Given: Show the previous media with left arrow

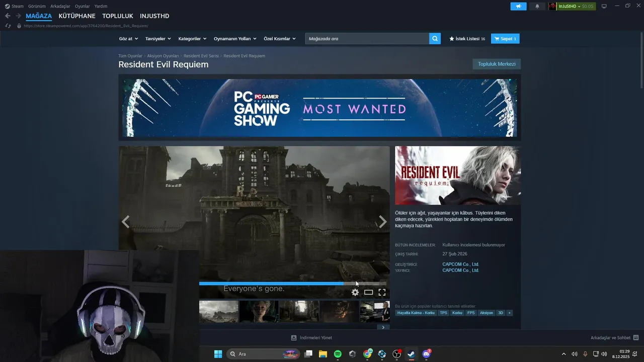Looking at the screenshot, I should coord(126,222).
